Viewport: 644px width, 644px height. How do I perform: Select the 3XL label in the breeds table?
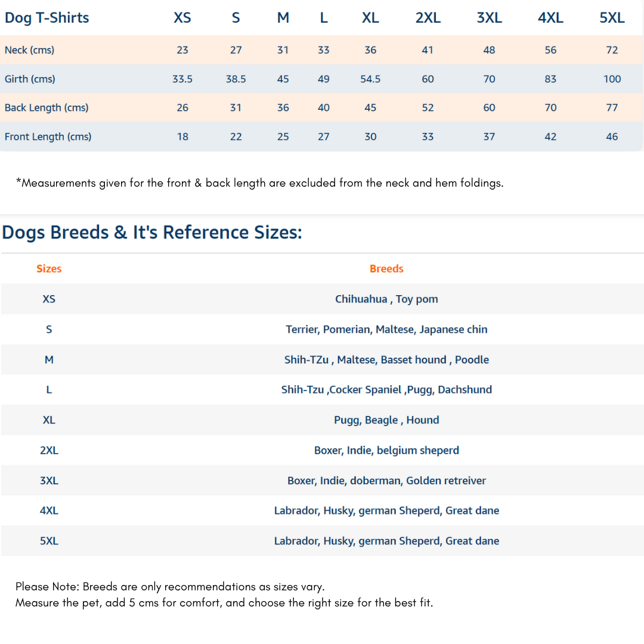pyautogui.click(x=49, y=481)
